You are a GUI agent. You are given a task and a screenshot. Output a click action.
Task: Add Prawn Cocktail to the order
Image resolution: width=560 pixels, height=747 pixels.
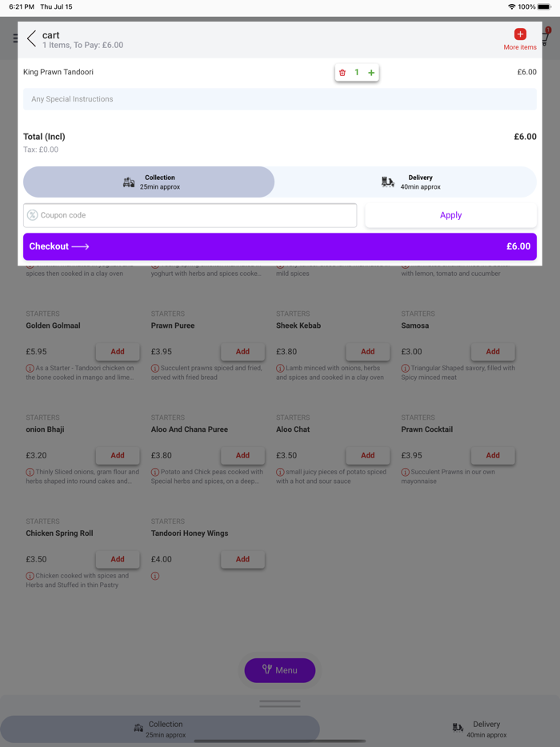[493, 455]
